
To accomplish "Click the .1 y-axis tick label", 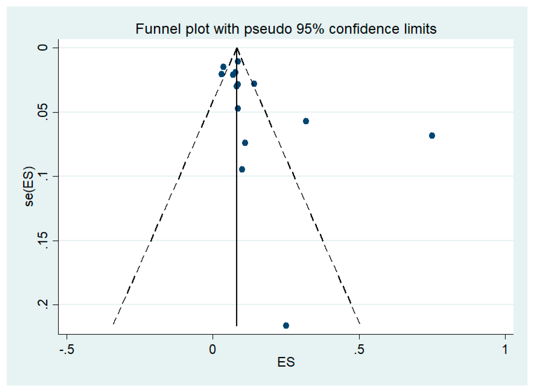I will pyautogui.click(x=43, y=176).
